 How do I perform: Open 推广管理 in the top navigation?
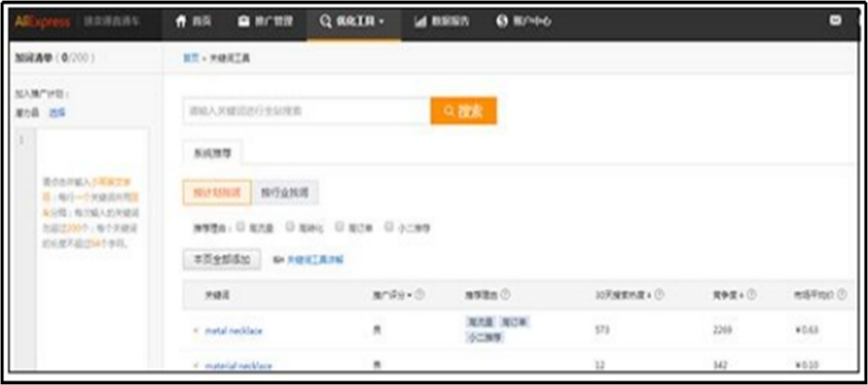coord(266,21)
